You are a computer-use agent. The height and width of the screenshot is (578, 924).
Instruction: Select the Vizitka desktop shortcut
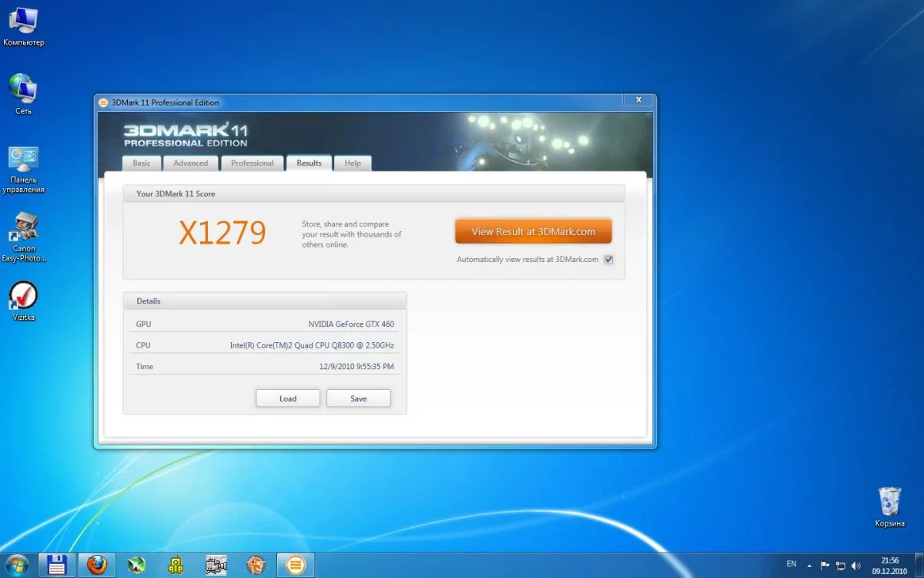pyautogui.click(x=24, y=301)
